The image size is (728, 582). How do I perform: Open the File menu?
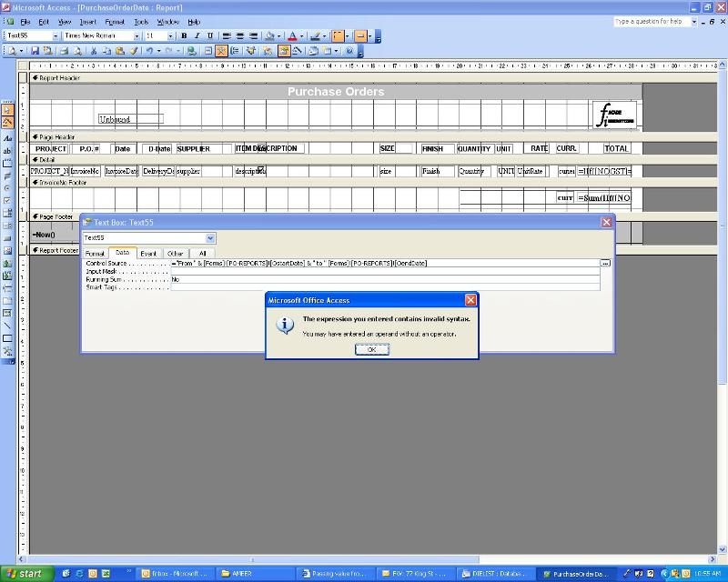click(x=25, y=22)
